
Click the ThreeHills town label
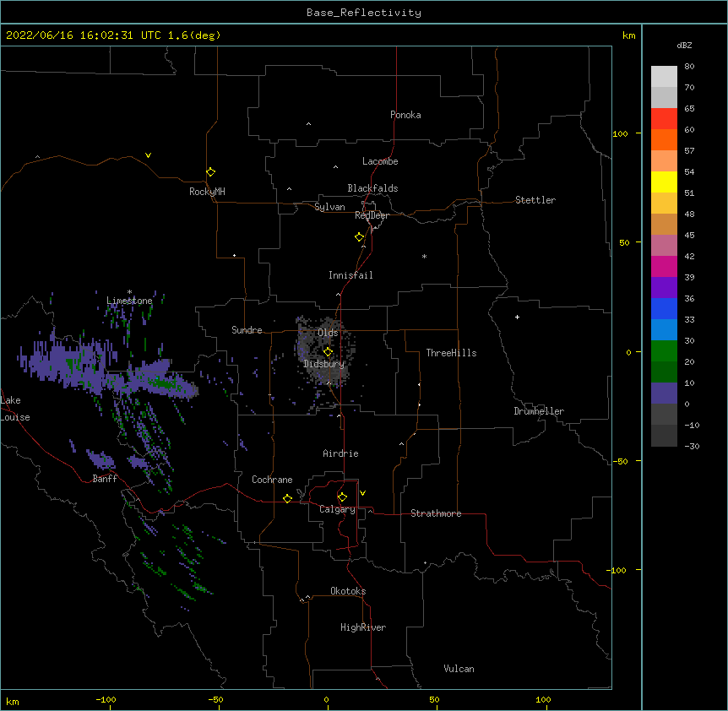(x=451, y=353)
